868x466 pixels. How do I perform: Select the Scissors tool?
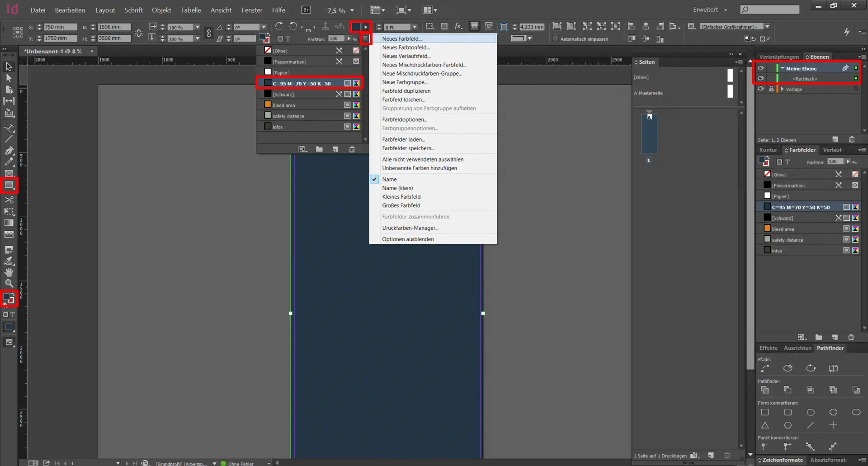(9, 200)
